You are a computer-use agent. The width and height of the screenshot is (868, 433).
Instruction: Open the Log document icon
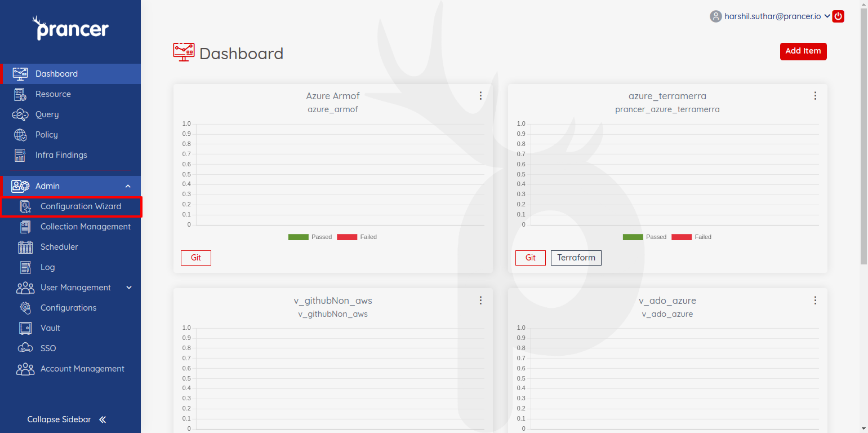click(25, 267)
